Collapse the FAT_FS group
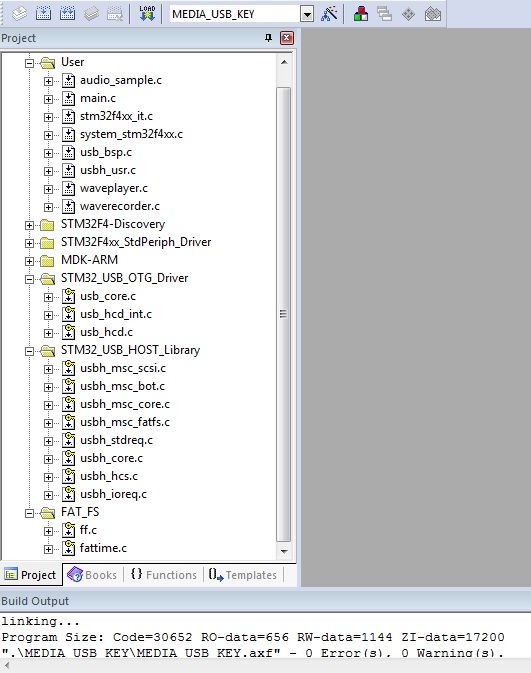Viewport: 531px width, 673px height. pos(29,513)
